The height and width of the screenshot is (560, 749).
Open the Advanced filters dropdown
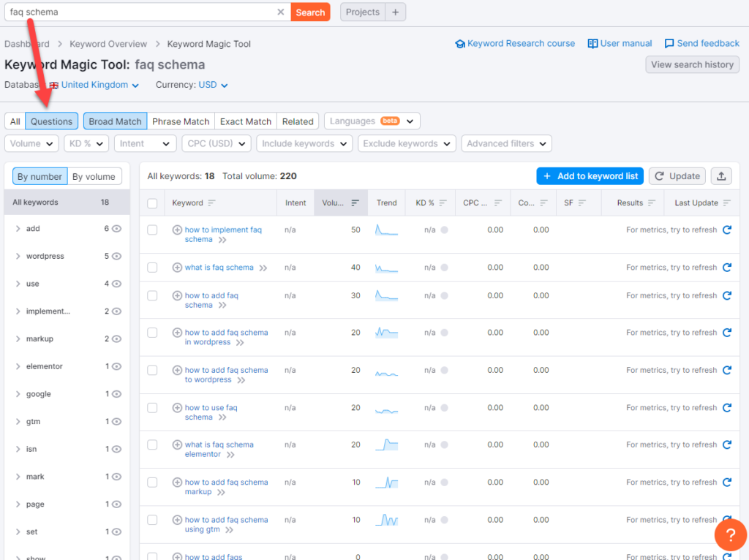(506, 144)
